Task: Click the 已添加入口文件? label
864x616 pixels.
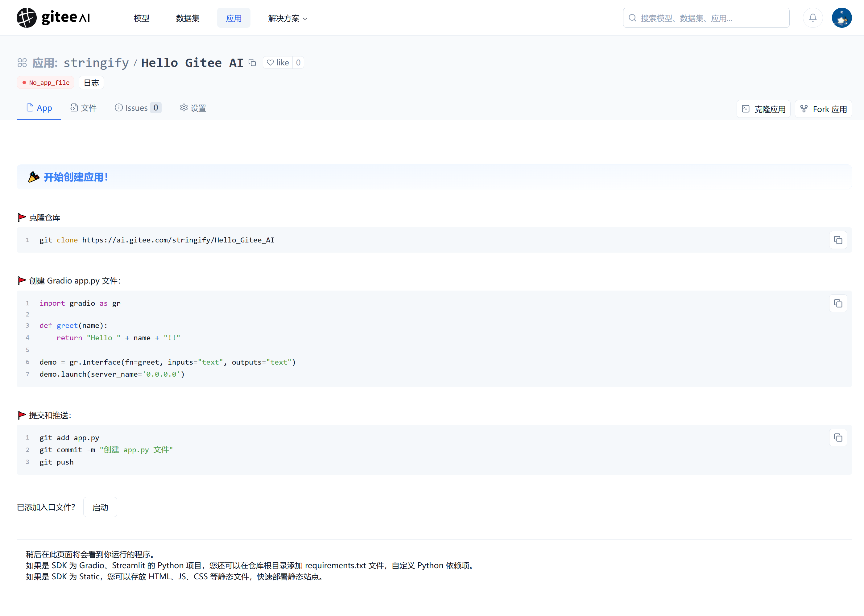Action: [x=46, y=507]
